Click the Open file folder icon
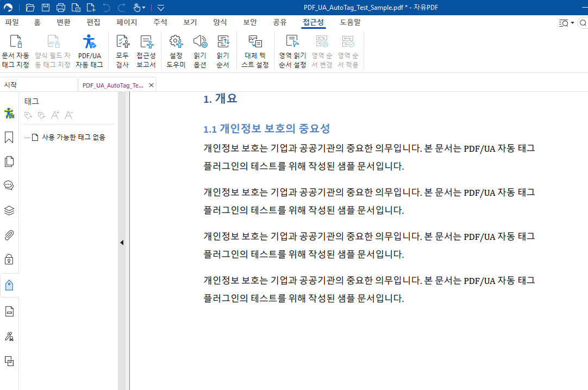588x390 pixels. pos(30,8)
